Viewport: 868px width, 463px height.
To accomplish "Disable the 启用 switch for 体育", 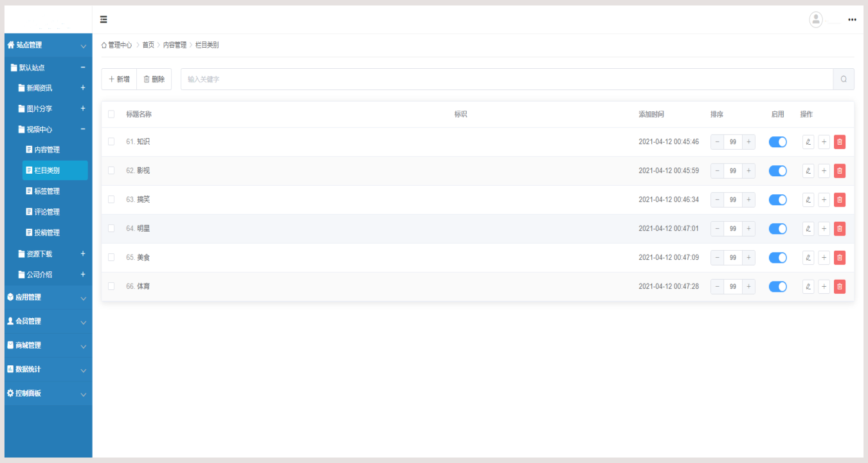I will tap(778, 287).
